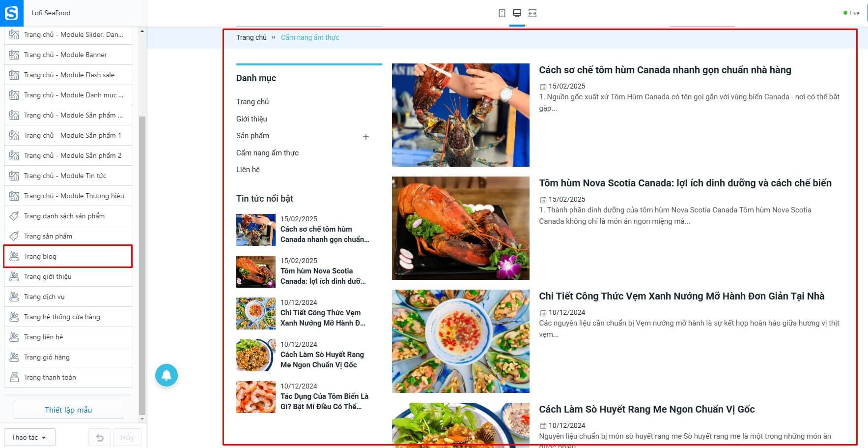This screenshot has width=868, height=448.
Task: Click tag icon beside Trang sản phẩm
Action: pos(15,236)
